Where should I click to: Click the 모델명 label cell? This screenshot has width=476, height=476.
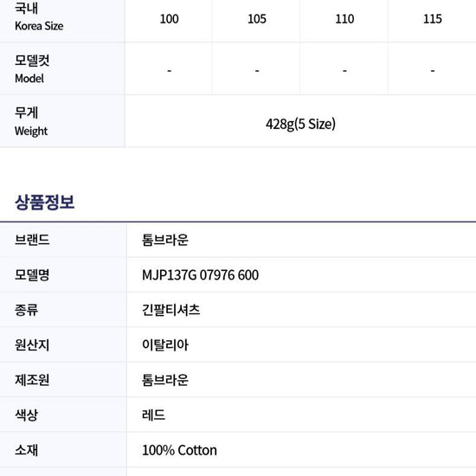point(63,274)
